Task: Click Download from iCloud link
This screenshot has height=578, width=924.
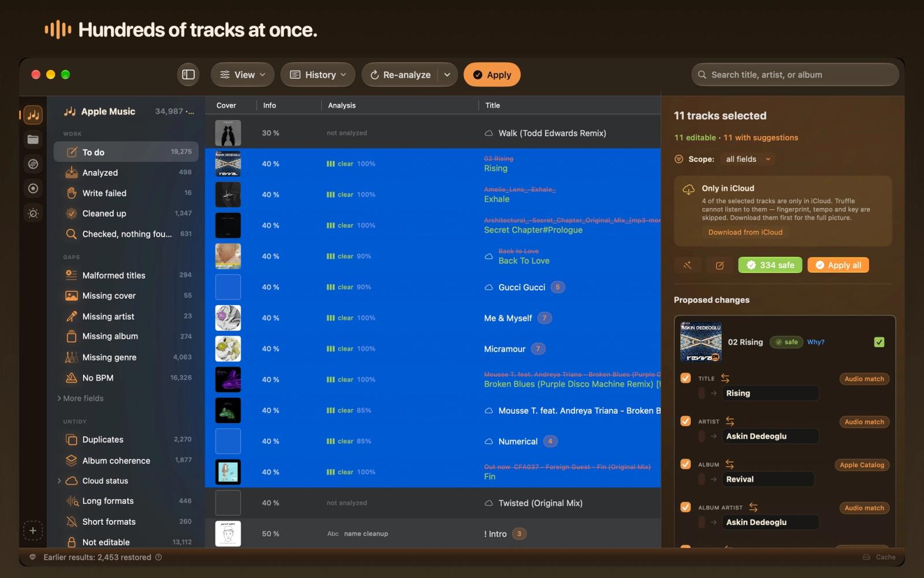Action: [745, 232]
